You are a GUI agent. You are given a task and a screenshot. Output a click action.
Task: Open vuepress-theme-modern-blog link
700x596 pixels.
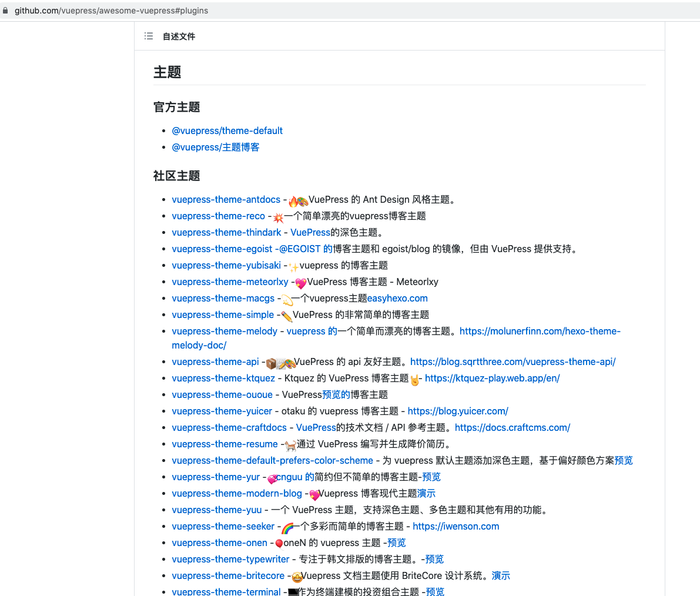pyautogui.click(x=237, y=494)
